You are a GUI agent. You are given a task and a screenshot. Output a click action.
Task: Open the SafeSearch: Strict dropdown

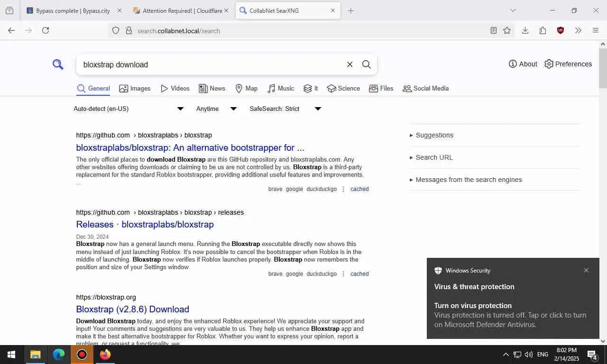(285, 109)
